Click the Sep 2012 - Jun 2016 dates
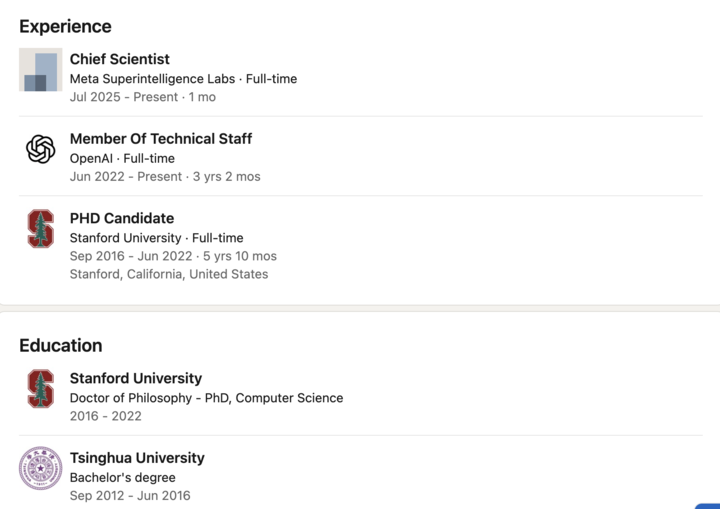Screen dimensions: 720x509 (x=129, y=495)
